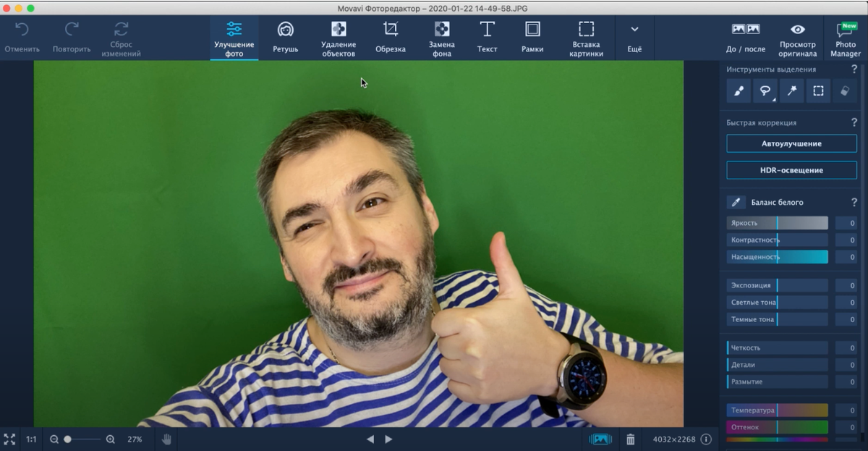The height and width of the screenshot is (451, 868).
Task: Launch Photo Manager
Action: [x=846, y=39]
